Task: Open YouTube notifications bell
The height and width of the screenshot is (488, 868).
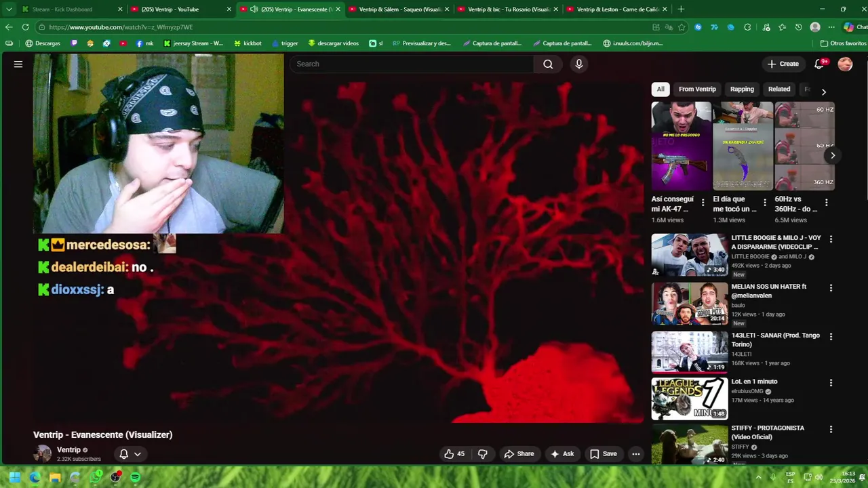Action: pyautogui.click(x=819, y=64)
